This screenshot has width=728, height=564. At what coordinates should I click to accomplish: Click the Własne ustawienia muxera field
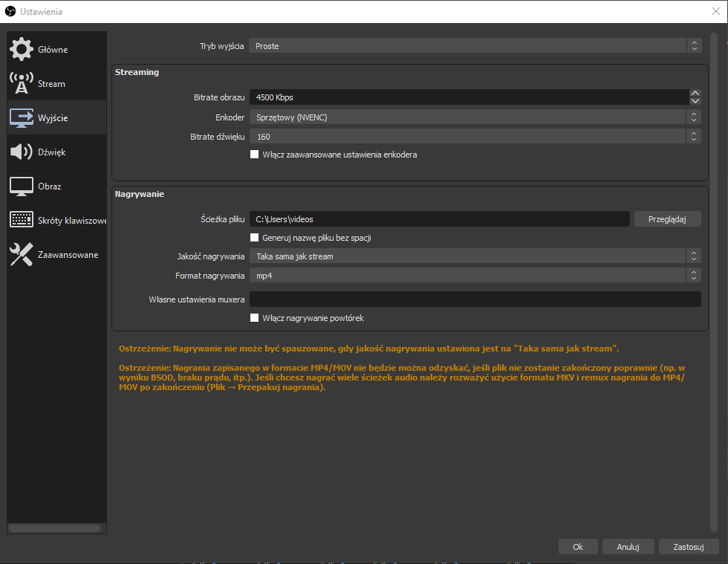[x=475, y=299]
